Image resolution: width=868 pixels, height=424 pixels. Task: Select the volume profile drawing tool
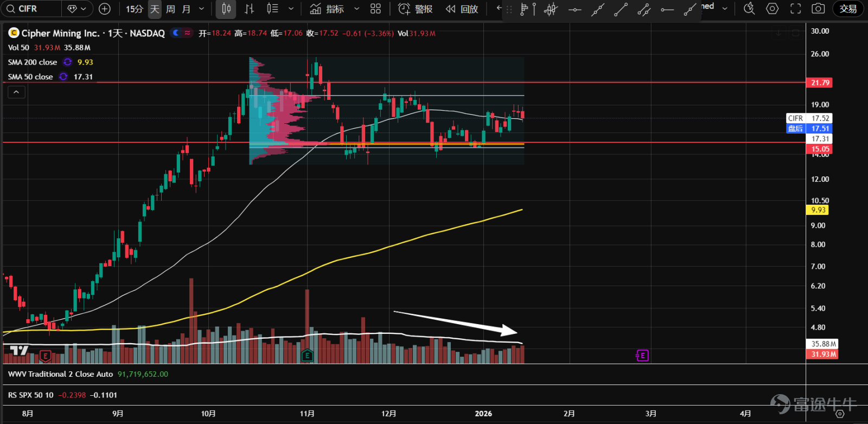[527, 9]
